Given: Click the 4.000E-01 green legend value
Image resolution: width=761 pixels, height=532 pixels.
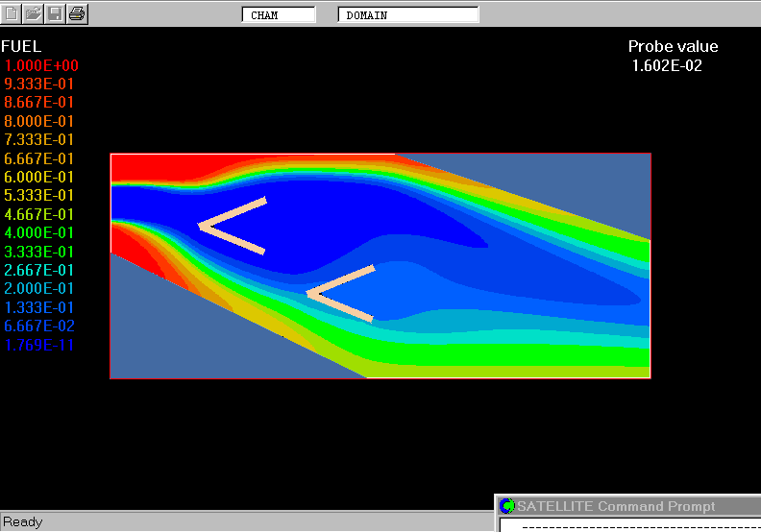Looking at the screenshot, I should coord(39,232).
